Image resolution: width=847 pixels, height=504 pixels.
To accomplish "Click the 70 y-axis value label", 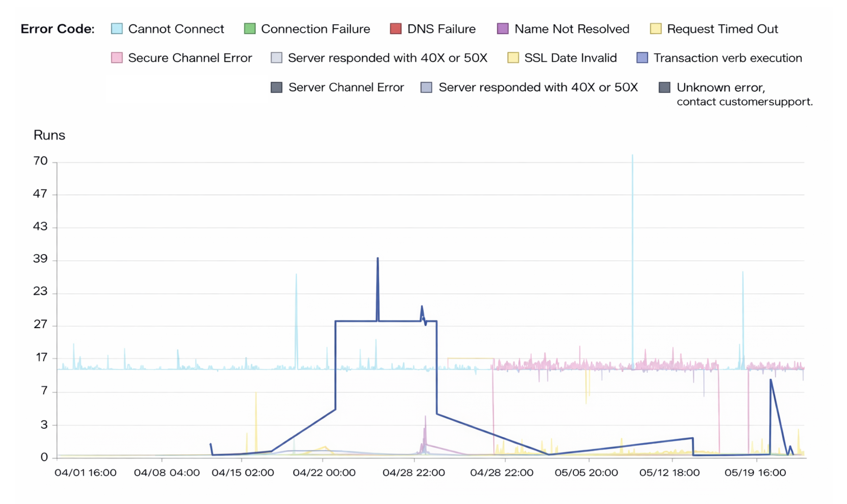I will coord(40,161).
